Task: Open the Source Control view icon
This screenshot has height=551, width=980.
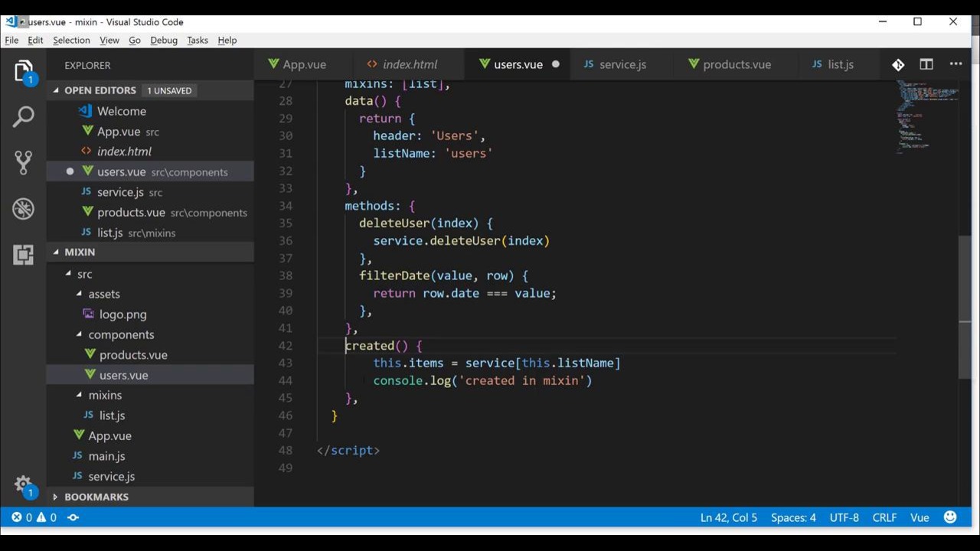Action: coord(23,162)
